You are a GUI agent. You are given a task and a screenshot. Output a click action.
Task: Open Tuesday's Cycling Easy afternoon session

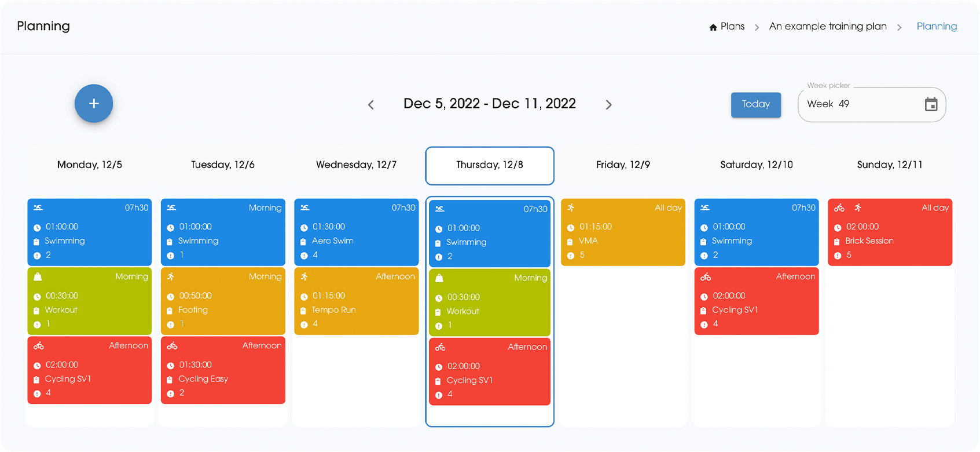point(223,370)
